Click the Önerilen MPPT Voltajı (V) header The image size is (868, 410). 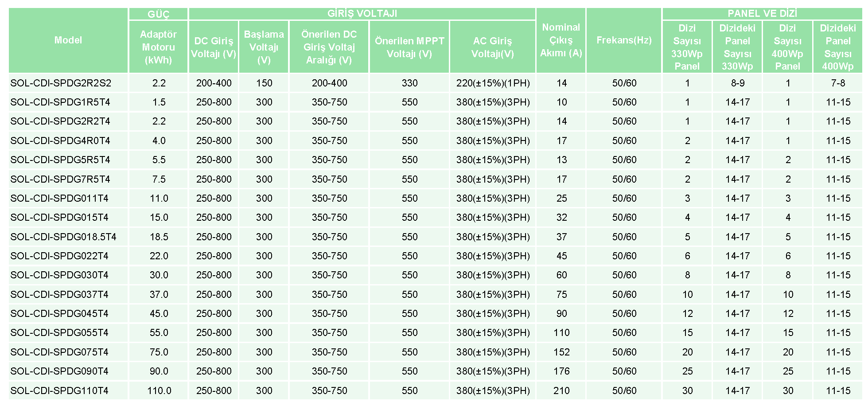point(409,47)
